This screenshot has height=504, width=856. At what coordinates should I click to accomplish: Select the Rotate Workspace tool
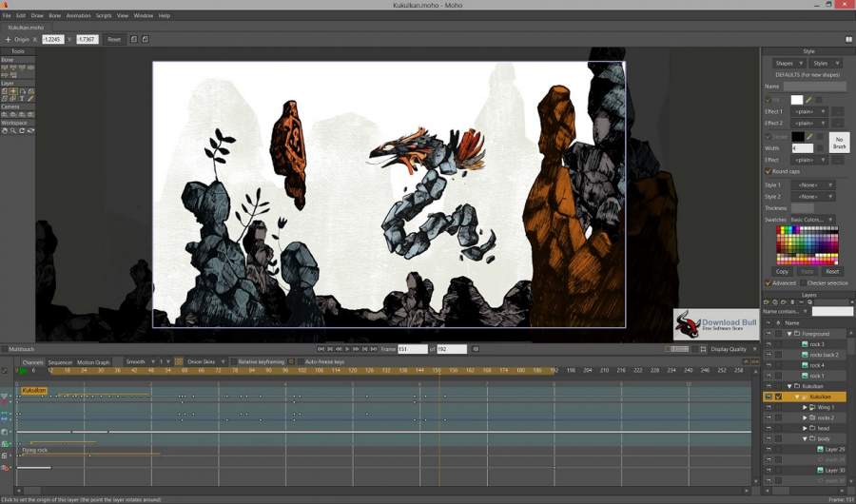[22, 130]
